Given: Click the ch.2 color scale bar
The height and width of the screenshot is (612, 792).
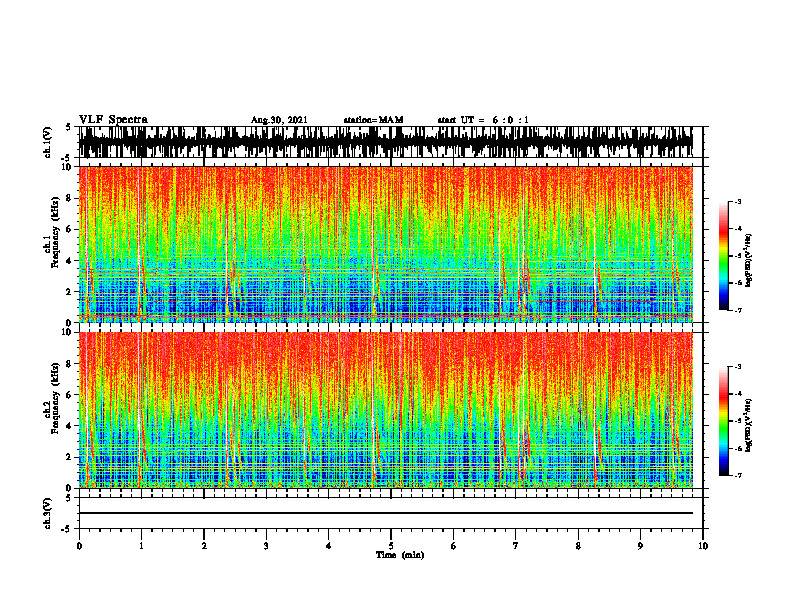Looking at the screenshot, I should click(x=723, y=421).
